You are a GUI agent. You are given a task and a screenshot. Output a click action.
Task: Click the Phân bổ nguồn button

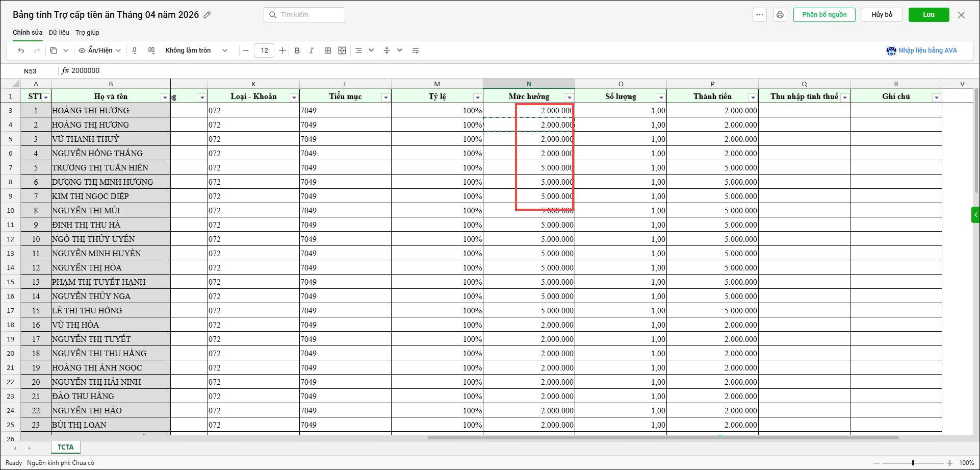tap(824, 15)
